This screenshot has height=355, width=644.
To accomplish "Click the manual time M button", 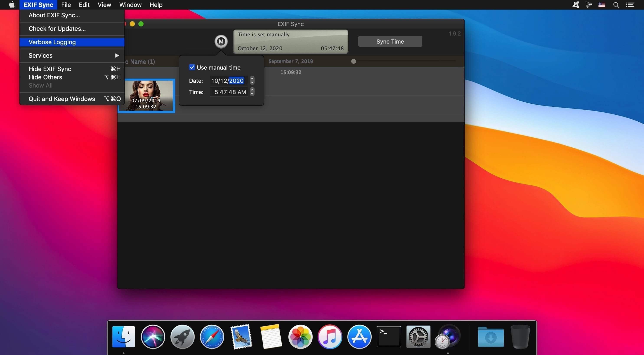I will (x=221, y=41).
